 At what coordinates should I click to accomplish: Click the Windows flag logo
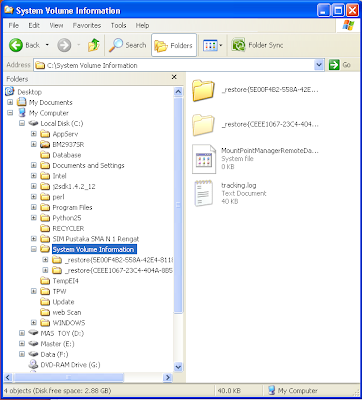[348, 25]
